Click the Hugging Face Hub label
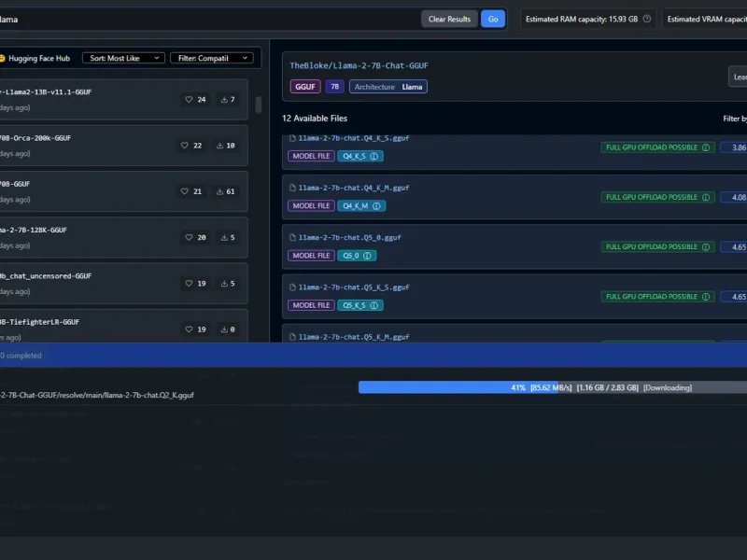Image resolution: width=747 pixels, height=560 pixels. click(39, 58)
